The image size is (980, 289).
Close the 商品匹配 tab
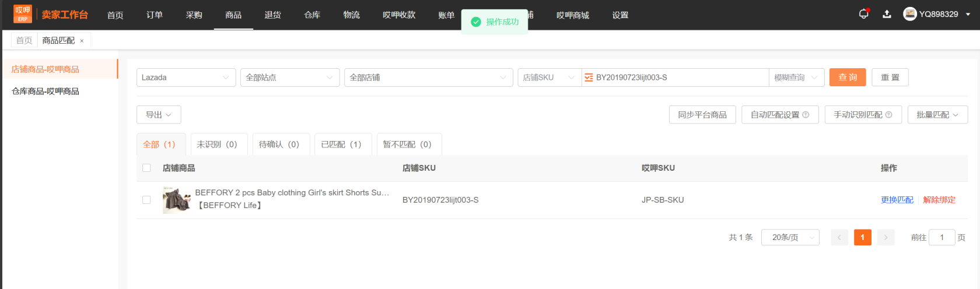(82, 41)
